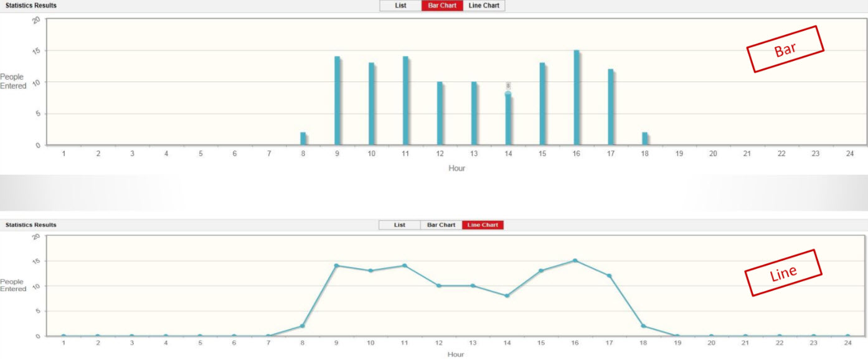Select the red Line Chart tab in the lower panel
This screenshot has width=868, height=359.
483,225
